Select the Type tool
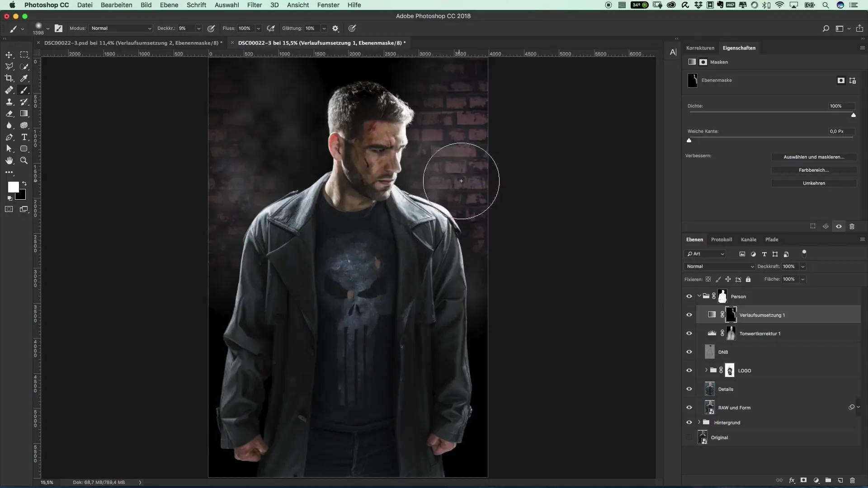Image resolution: width=868 pixels, height=488 pixels. pos(24,137)
